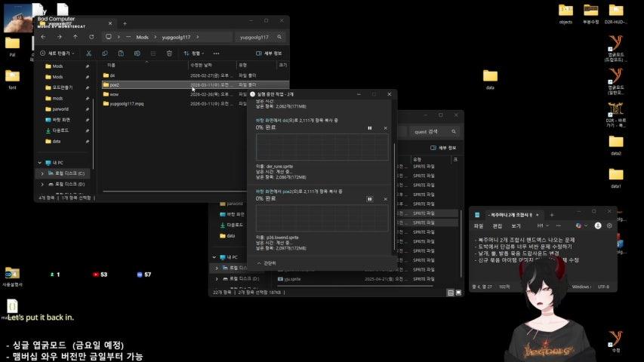Open the desktop data folder icon
The image size is (644, 362).
[490, 76]
